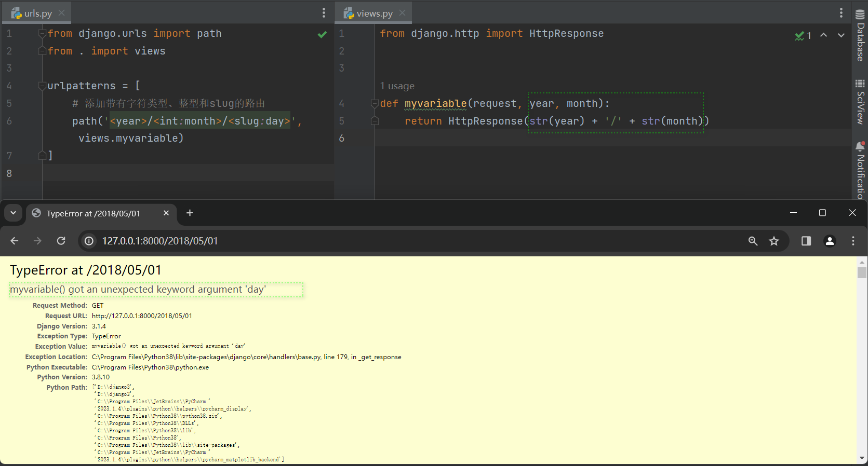868x466 pixels.
Task: Click the myvariable function name in views.py
Action: pyautogui.click(x=435, y=103)
